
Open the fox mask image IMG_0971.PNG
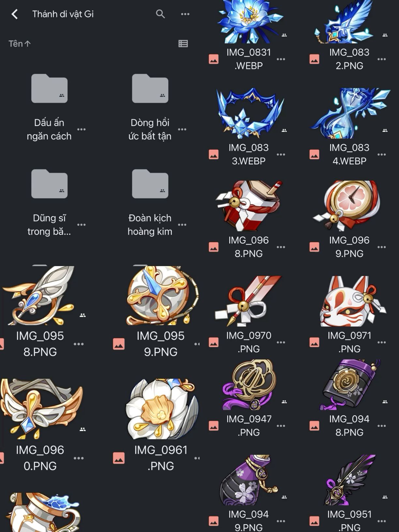click(352, 301)
